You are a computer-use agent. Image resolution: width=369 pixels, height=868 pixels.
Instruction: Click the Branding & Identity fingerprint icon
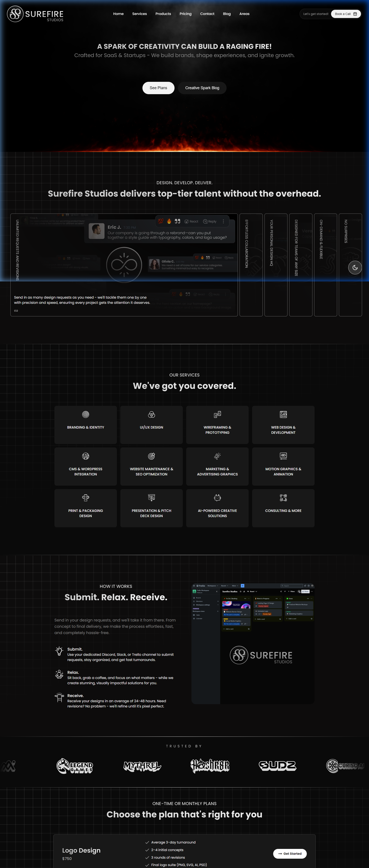pos(85,414)
